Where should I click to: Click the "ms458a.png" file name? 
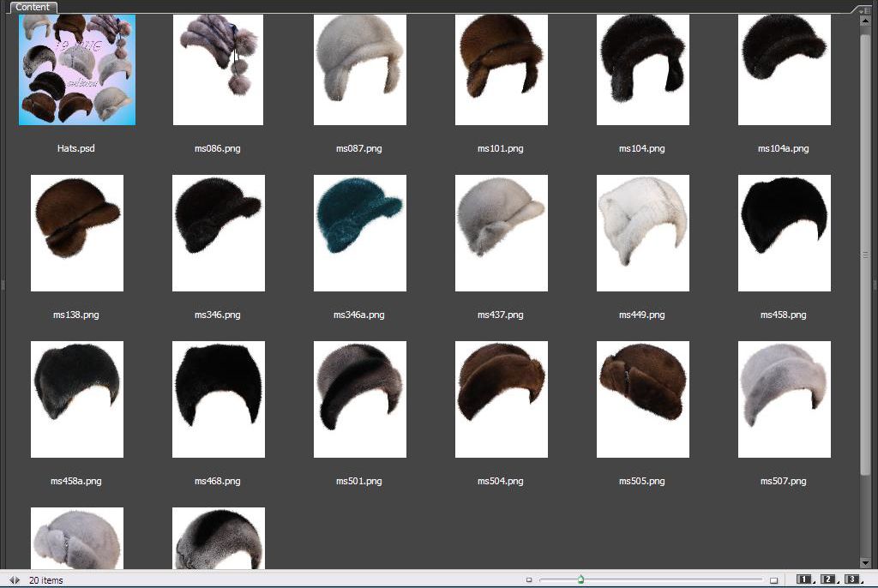[x=76, y=481]
